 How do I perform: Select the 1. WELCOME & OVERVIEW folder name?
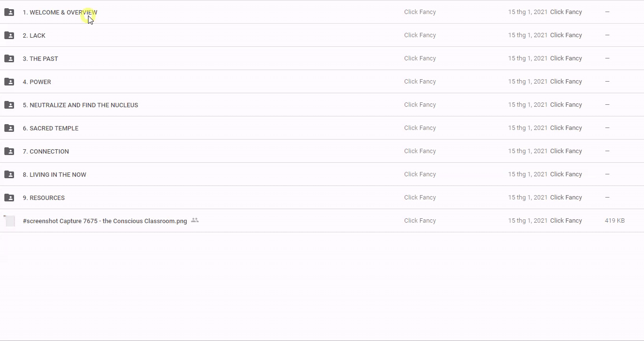59,13
